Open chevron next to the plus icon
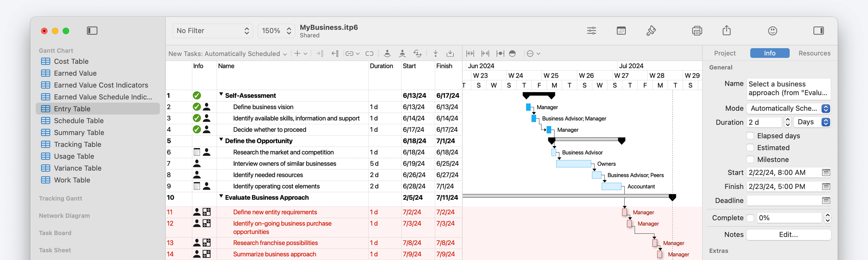868x260 pixels. tap(305, 54)
